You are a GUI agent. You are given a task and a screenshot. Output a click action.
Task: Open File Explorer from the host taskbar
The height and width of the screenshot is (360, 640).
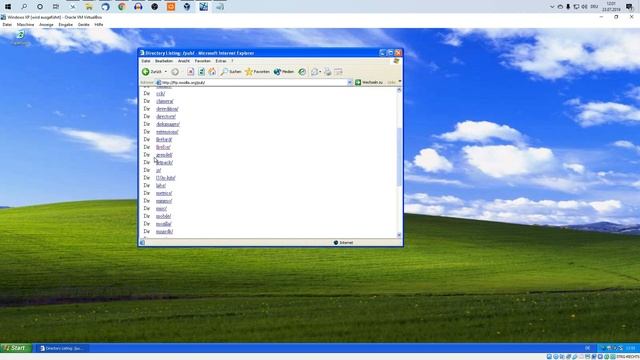[x=89, y=7]
